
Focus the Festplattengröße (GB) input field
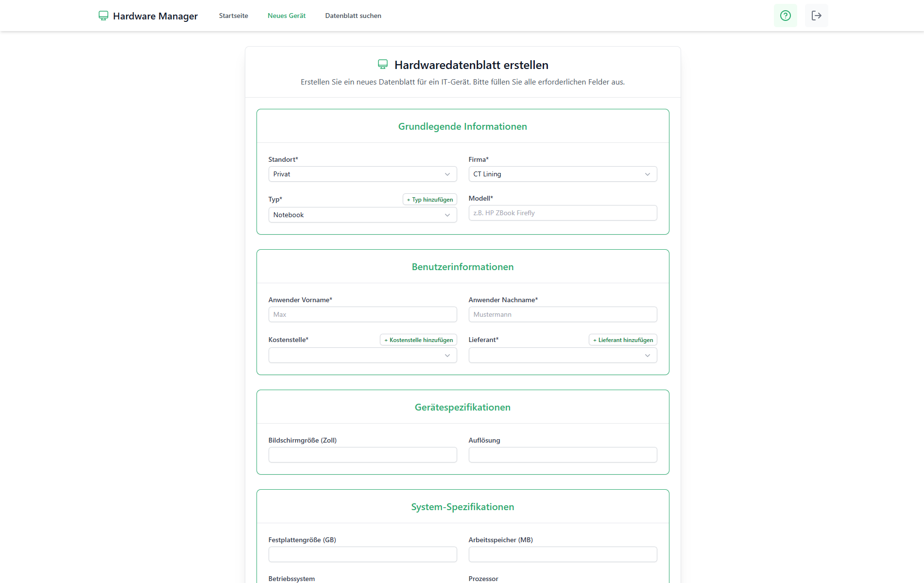362,554
